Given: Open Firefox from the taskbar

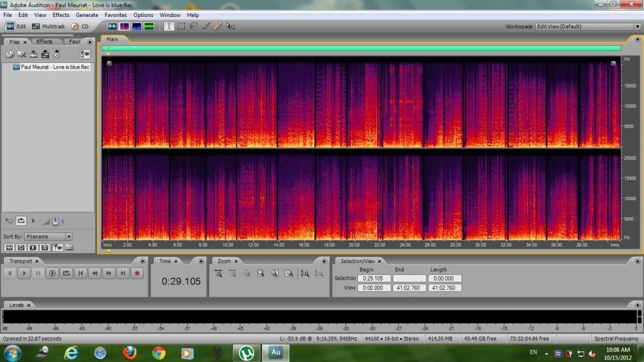Looking at the screenshot, I should tap(130, 353).
